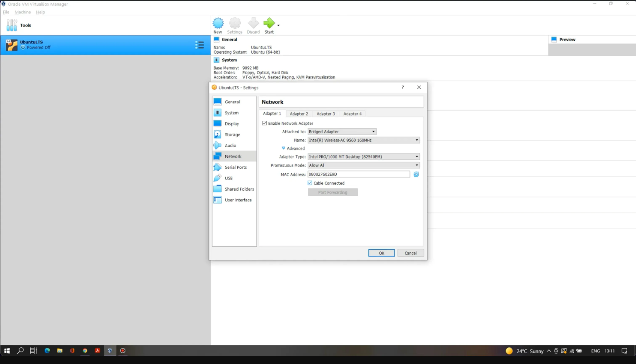
Task: Click the settings dialog help question mark
Action: (x=403, y=87)
